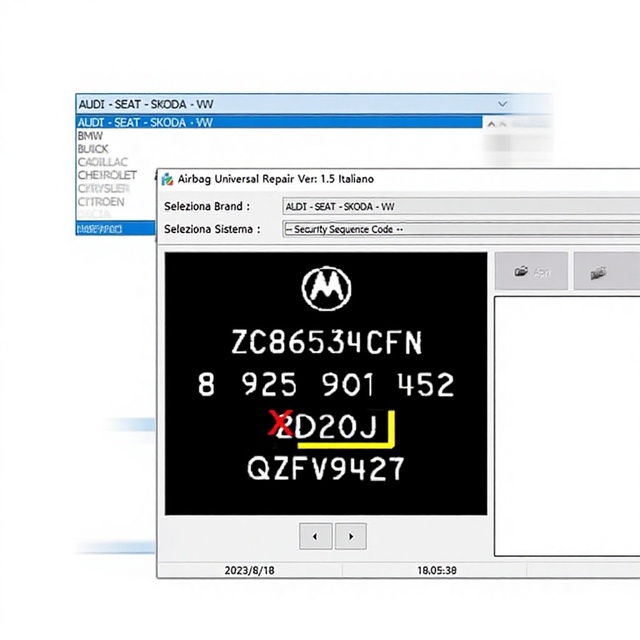Select AUDI - SEAT - SKODA - VW in the list
640x640 pixels.
tap(279, 122)
